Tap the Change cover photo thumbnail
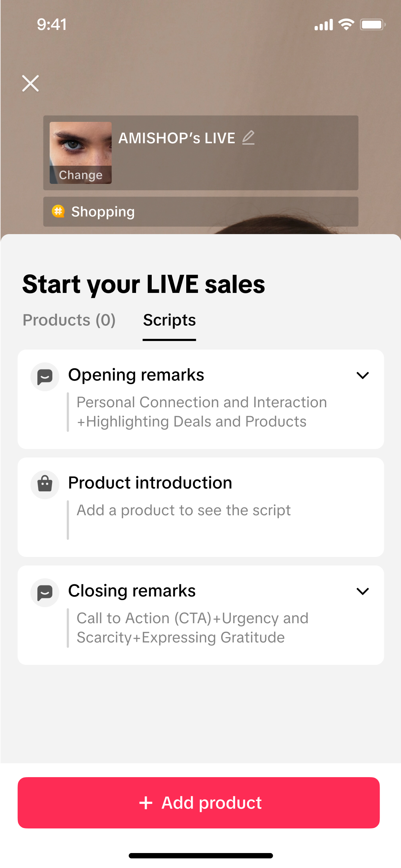 [x=80, y=153]
